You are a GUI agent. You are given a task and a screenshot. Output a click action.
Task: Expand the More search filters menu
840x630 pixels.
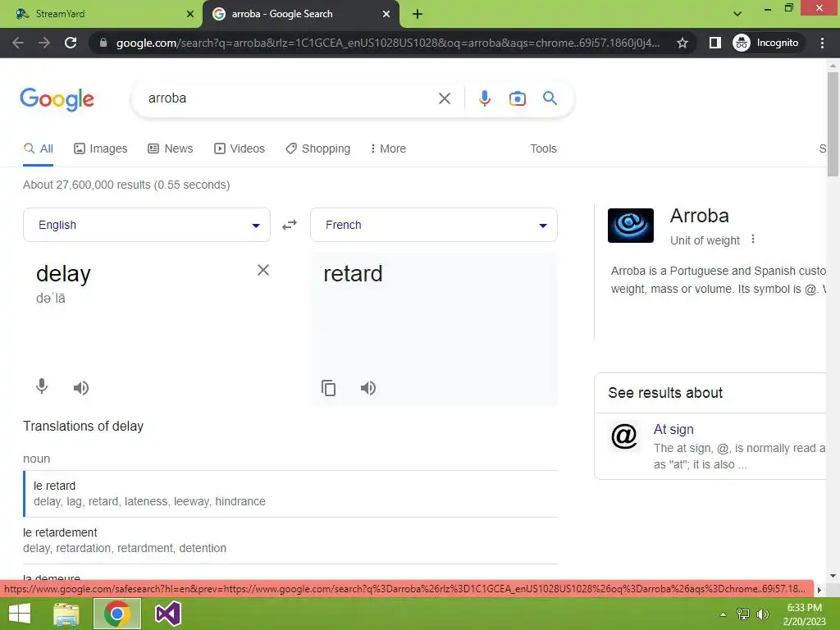point(388,148)
